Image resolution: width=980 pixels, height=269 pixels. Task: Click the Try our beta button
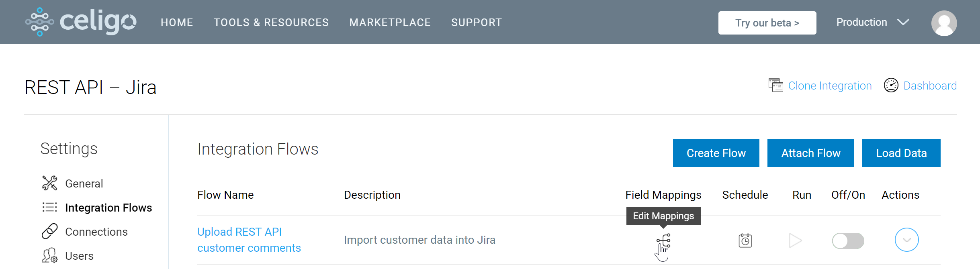coord(767,23)
